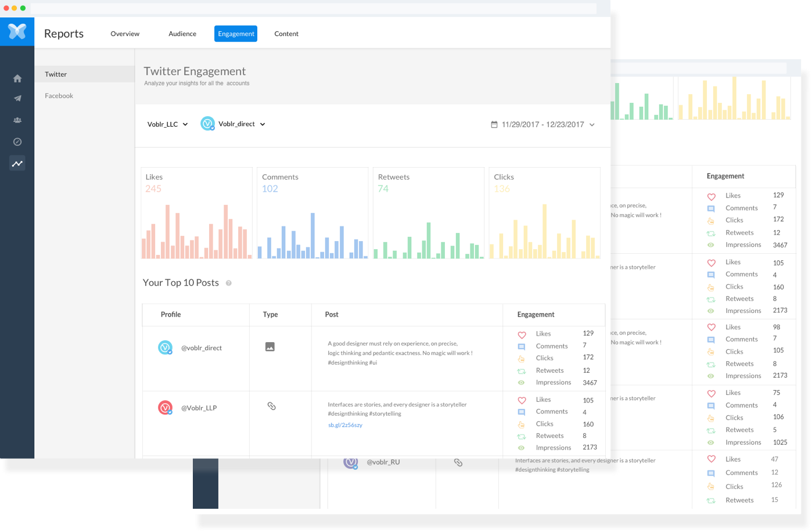Click the Reports page title

[x=64, y=34]
